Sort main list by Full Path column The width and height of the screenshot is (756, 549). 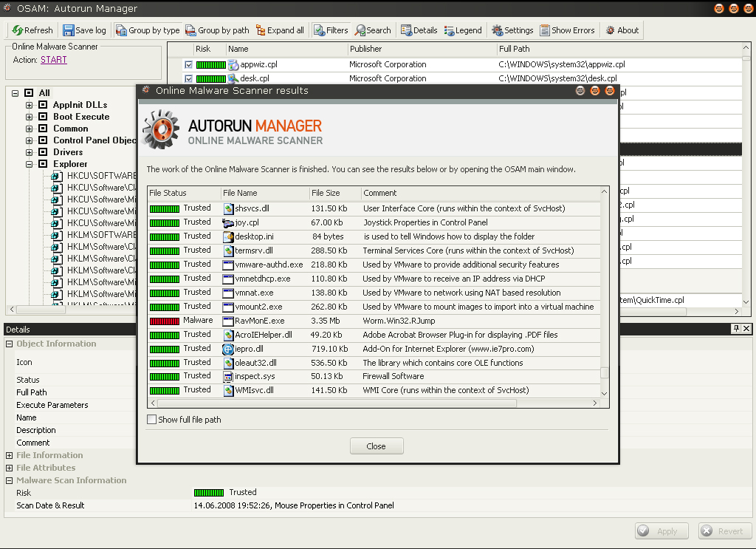click(619, 49)
